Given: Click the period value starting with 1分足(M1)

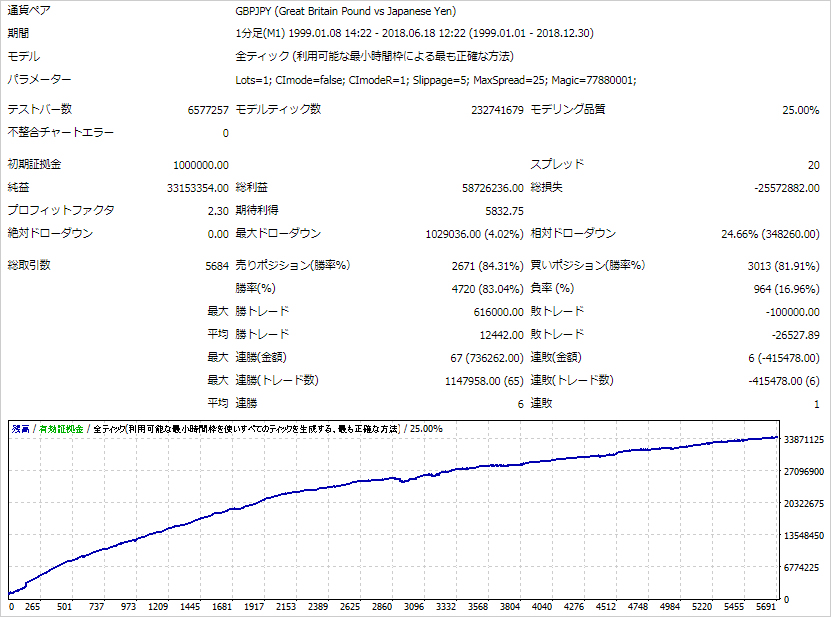Looking at the screenshot, I should [x=414, y=33].
